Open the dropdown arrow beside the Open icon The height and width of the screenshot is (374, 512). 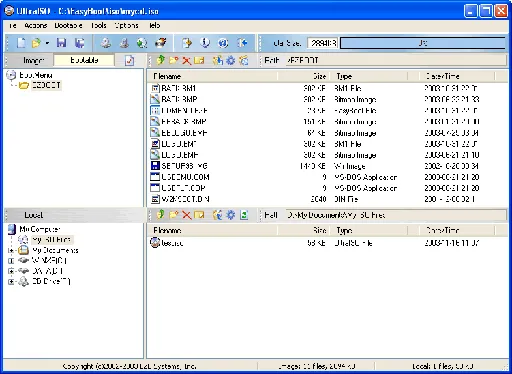pyautogui.click(x=47, y=43)
